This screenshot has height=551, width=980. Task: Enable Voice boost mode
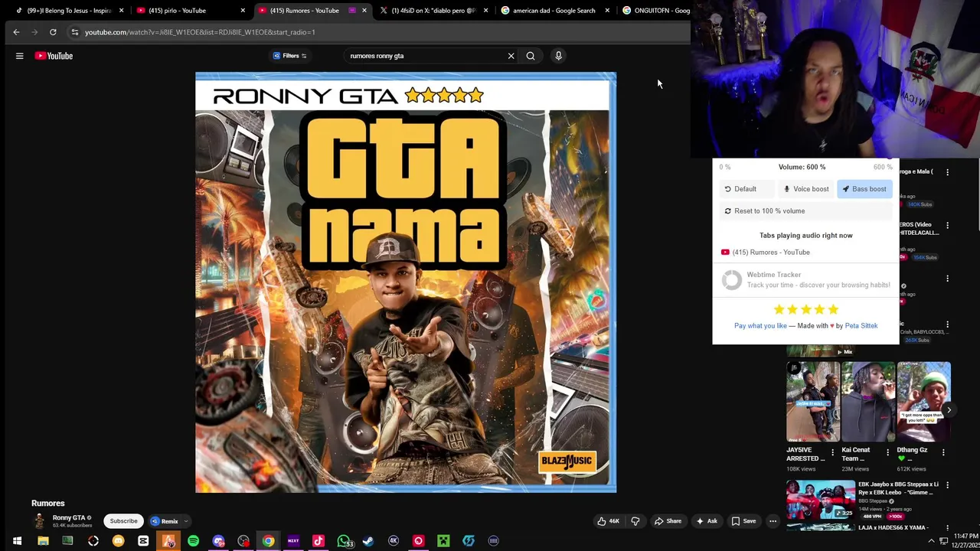click(806, 189)
